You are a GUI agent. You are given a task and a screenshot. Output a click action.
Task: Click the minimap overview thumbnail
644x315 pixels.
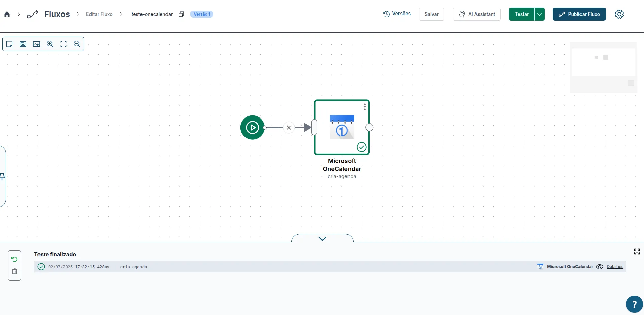(x=603, y=67)
